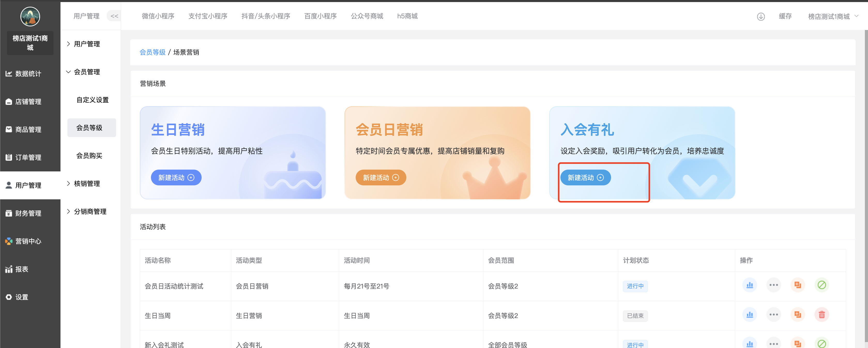This screenshot has height=348, width=868.
Task: Collapse submenu with the << button
Action: coord(114,16)
